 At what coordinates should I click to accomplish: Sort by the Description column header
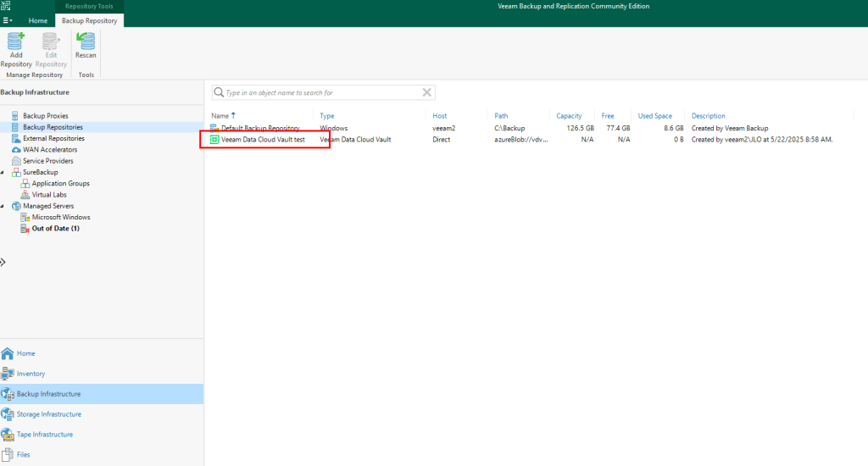[x=708, y=116]
